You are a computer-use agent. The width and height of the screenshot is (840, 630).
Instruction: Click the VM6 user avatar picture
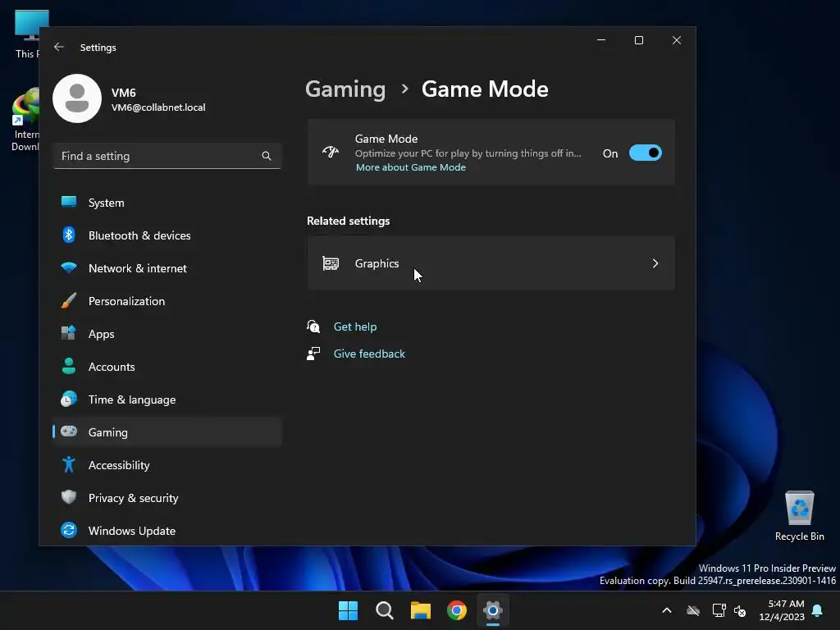77,98
